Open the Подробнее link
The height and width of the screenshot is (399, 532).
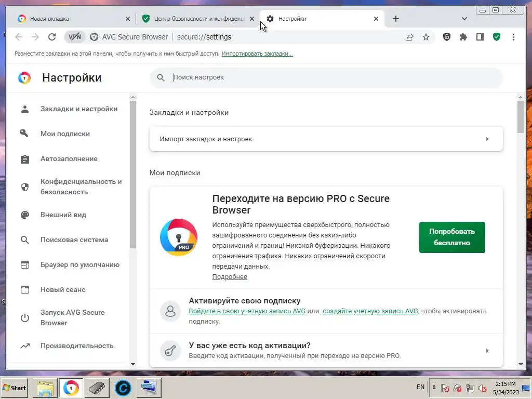(x=230, y=277)
